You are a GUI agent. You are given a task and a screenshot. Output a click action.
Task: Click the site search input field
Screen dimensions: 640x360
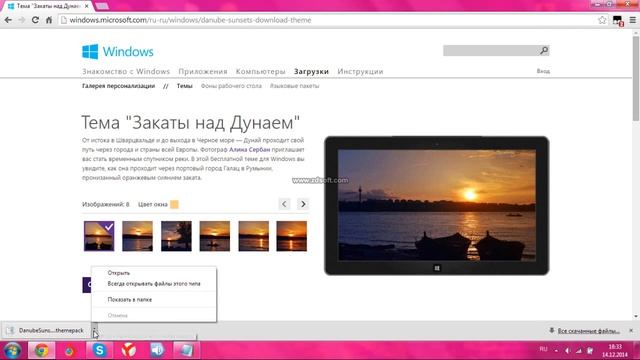pyautogui.click(x=491, y=50)
